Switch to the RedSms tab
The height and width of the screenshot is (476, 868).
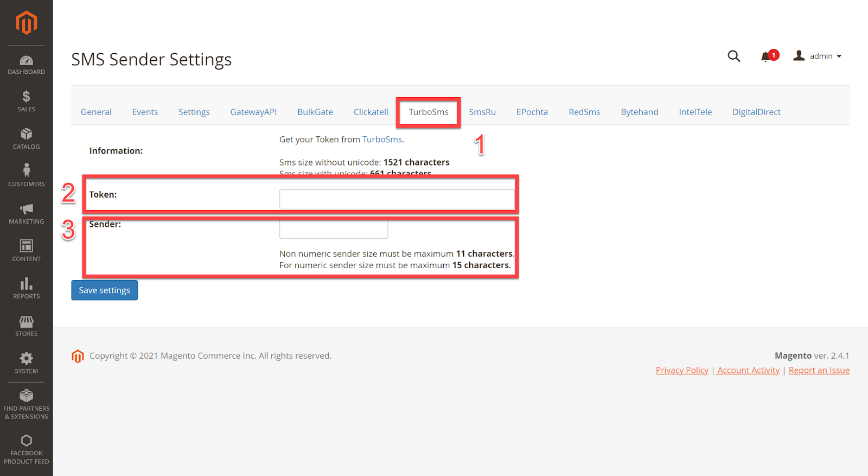584,112
